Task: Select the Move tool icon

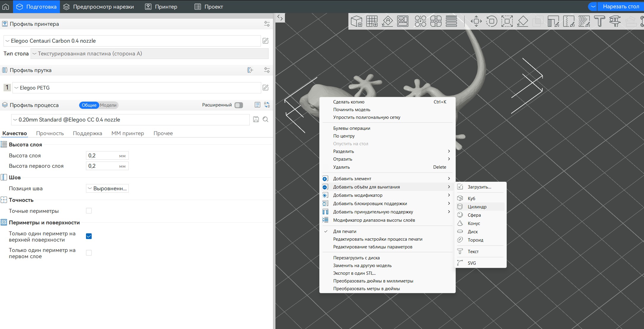Action: (476, 21)
